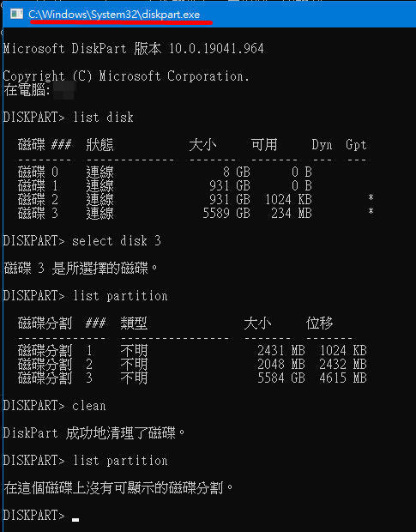The image size is (416, 532).
Task: Click the 磁碟分割 2 row with 2048 MB
Action: [x=192, y=365]
